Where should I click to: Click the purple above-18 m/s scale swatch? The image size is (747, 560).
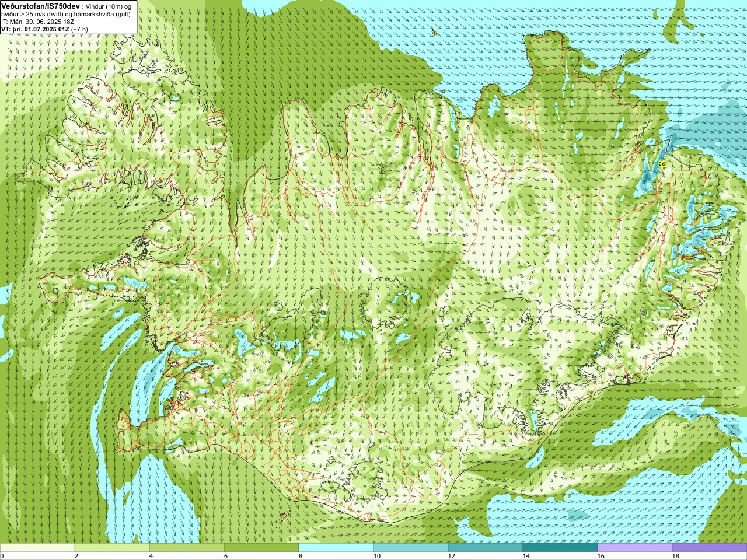(710, 548)
